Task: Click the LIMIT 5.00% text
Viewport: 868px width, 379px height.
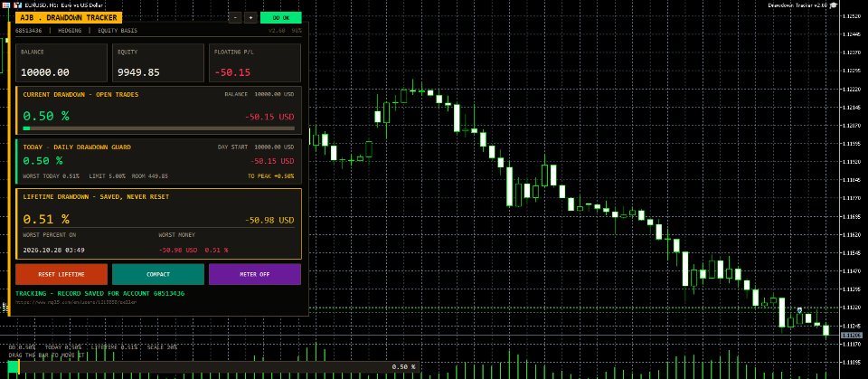Action: pyautogui.click(x=107, y=176)
